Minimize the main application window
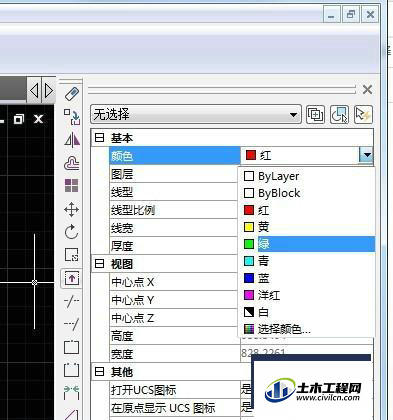Screen dimensions: 393x420 (x=331, y=15)
